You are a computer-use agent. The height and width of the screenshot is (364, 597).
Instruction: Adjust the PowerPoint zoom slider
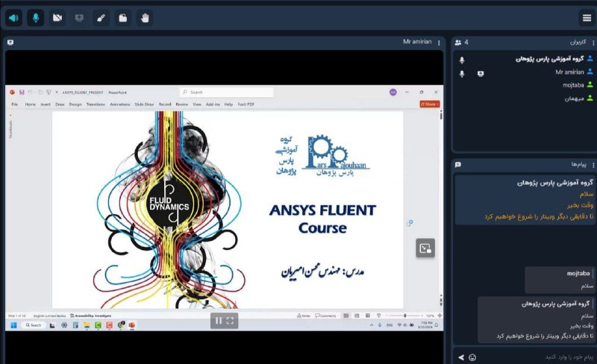(405, 316)
